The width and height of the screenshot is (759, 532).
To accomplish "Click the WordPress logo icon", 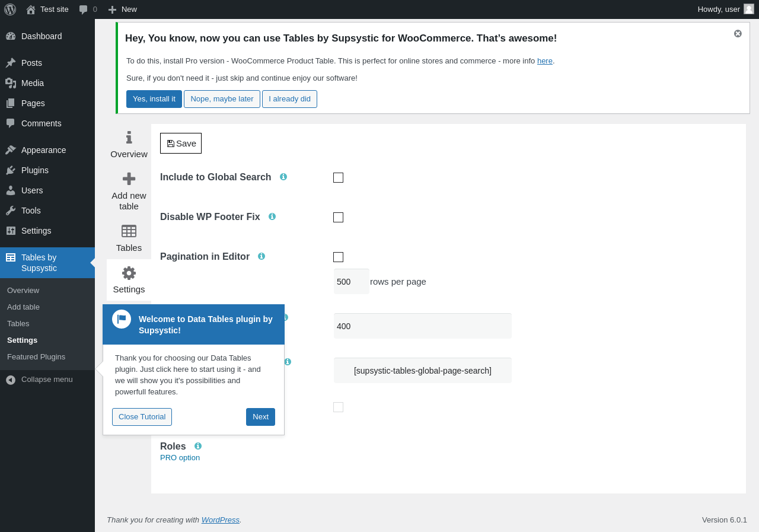I will (x=10, y=9).
